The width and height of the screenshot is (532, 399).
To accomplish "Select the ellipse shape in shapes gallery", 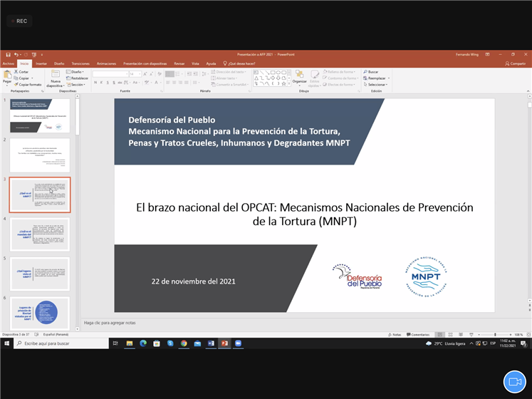I will click(x=278, y=73).
